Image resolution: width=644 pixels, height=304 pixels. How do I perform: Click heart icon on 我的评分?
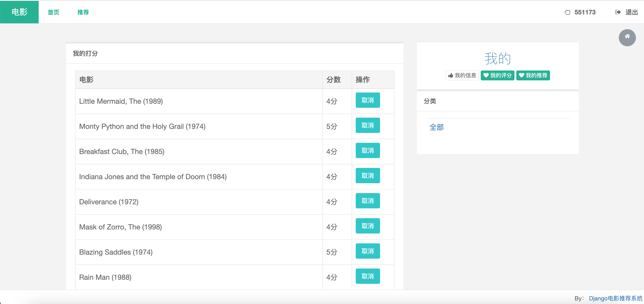click(486, 75)
